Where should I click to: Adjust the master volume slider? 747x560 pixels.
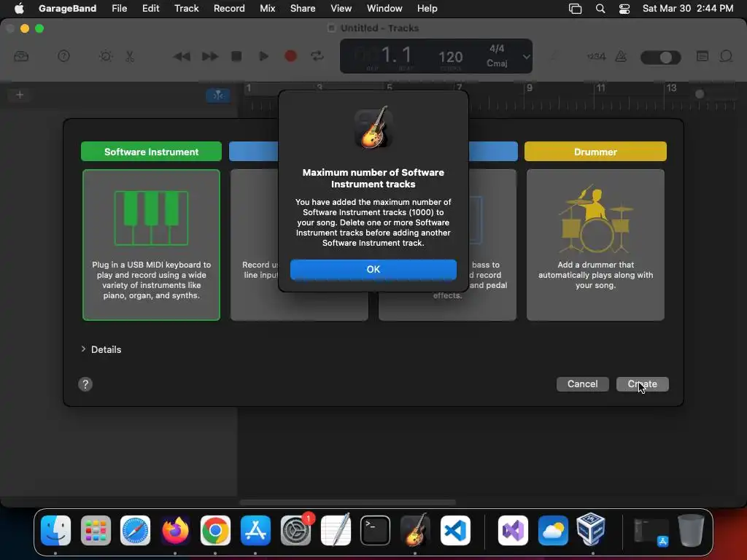tap(660, 58)
